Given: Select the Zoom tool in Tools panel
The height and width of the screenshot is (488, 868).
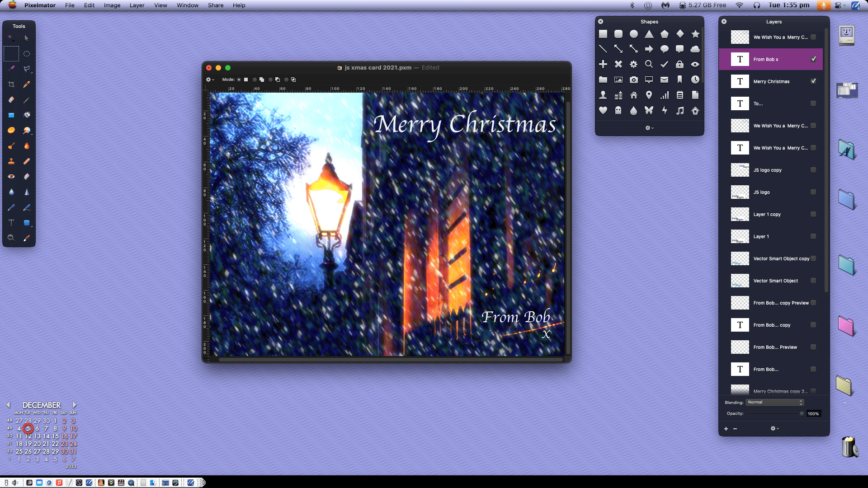Looking at the screenshot, I should [11, 238].
